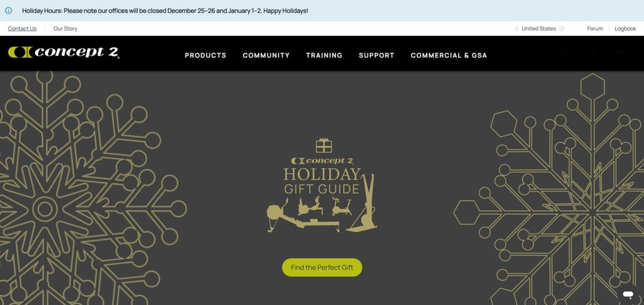The width and height of the screenshot is (644, 305).
Task: Click the Concept 2 logo in header
Action: pos(64,53)
